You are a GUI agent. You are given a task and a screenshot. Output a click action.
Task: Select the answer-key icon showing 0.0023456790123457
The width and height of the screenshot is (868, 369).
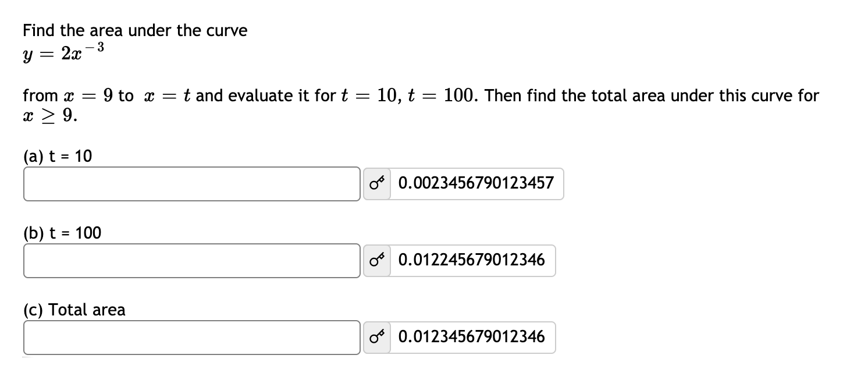click(x=376, y=183)
